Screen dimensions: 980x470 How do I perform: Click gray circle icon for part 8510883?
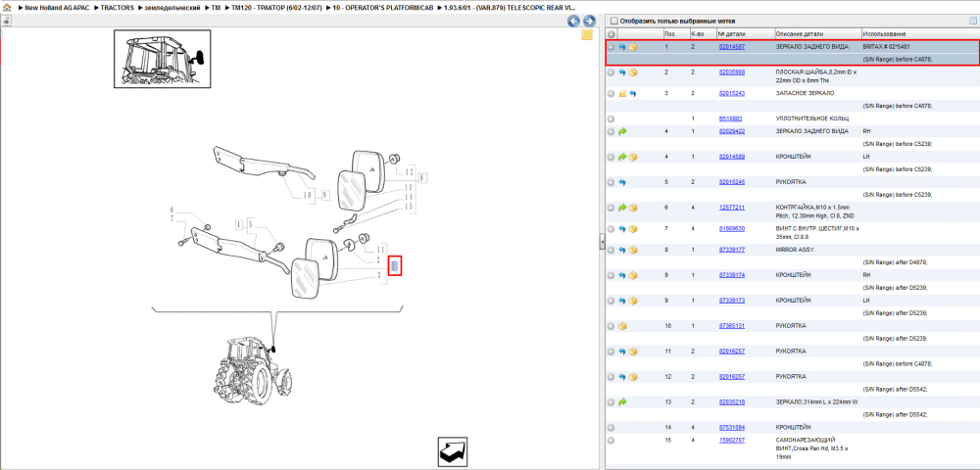coord(612,118)
